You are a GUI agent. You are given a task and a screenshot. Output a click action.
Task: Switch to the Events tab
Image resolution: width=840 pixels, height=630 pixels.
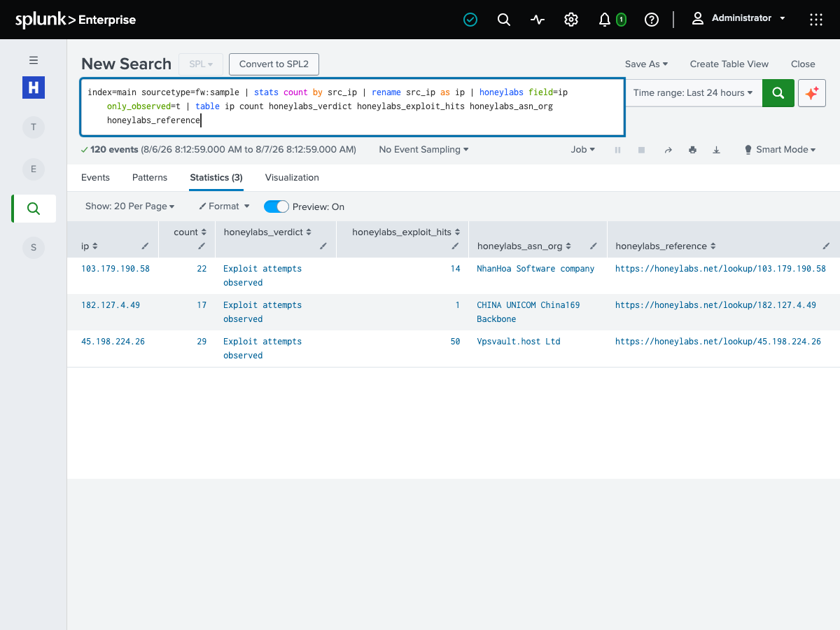pyautogui.click(x=95, y=178)
